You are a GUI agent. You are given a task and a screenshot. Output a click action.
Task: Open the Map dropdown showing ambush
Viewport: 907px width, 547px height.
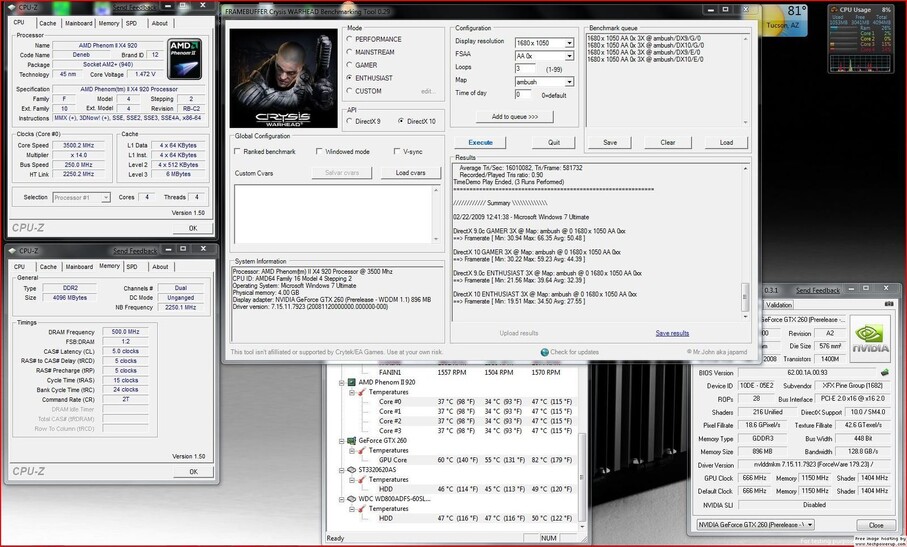(569, 82)
